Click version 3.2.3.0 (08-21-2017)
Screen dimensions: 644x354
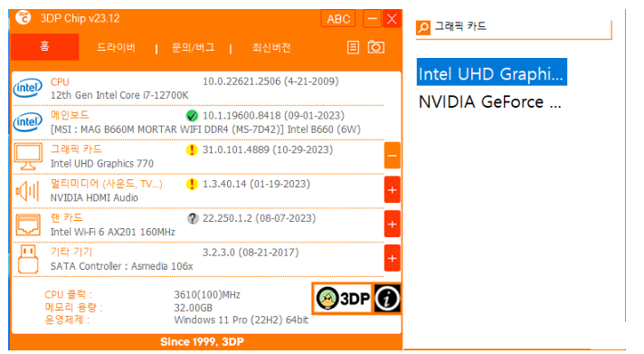click(251, 252)
